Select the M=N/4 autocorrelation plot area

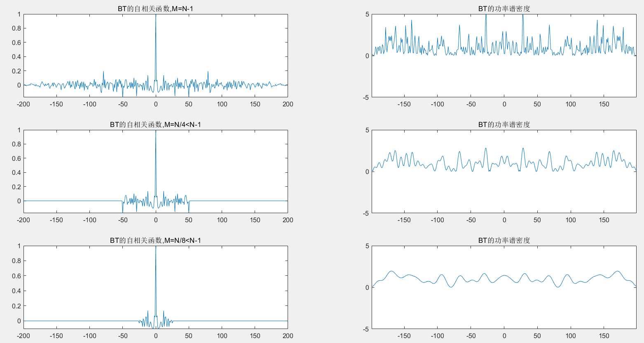[x=156, y=171]
